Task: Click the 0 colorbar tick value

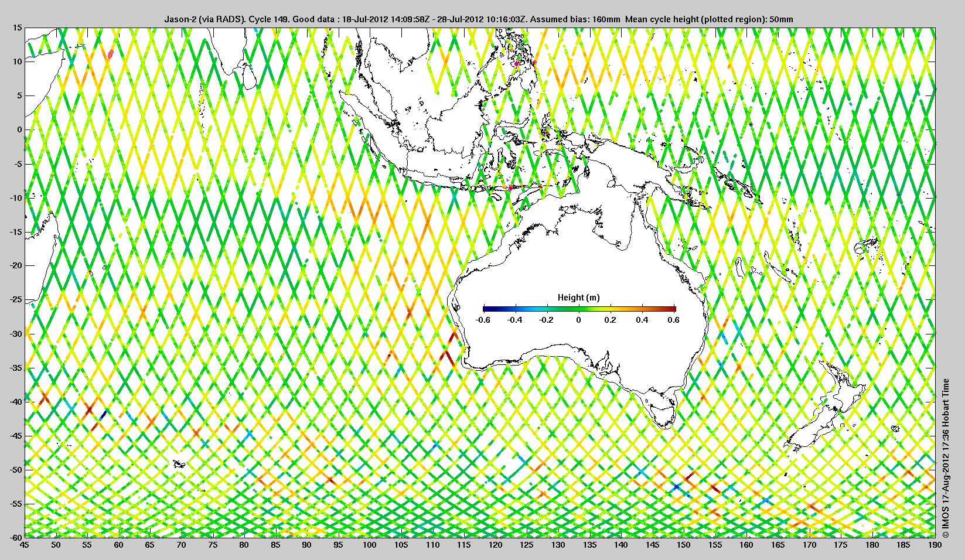Action: tap(579, 320)
